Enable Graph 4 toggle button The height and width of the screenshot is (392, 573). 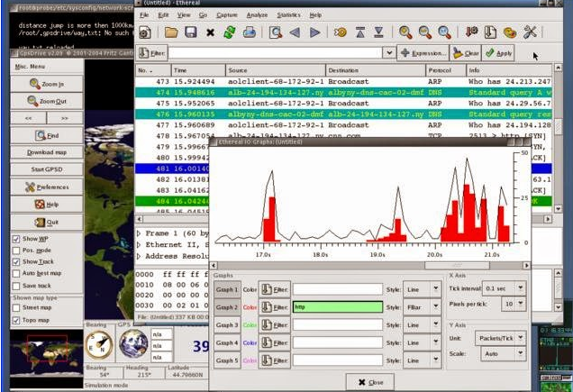227,342
